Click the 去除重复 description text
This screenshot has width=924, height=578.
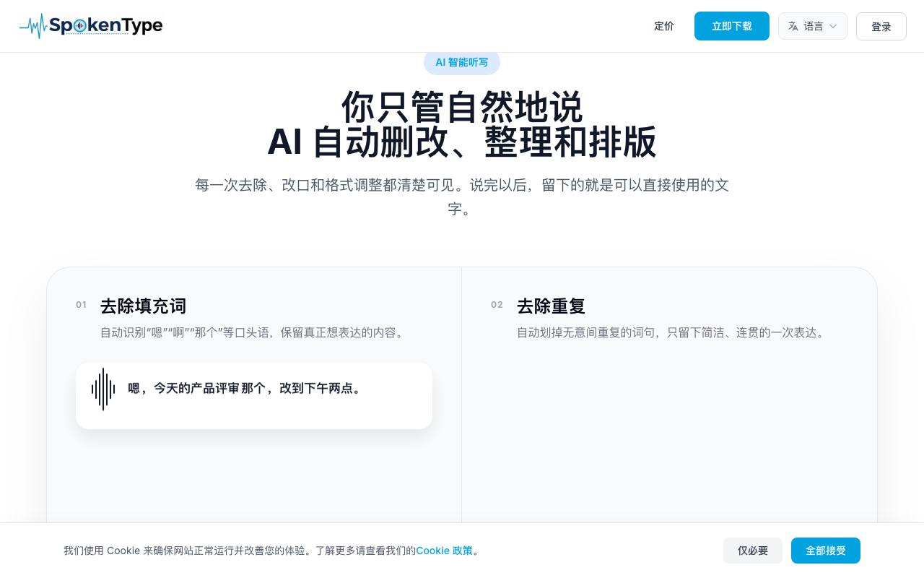(x=672, y=333)
